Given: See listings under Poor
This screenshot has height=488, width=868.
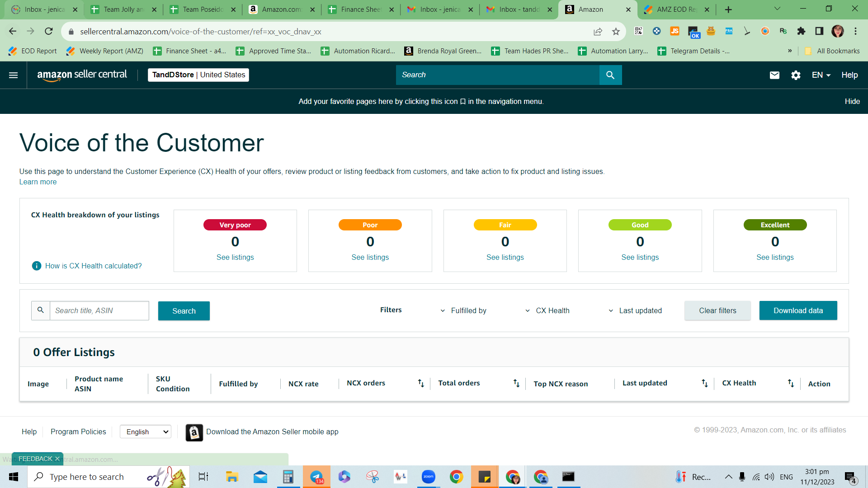Looking at the screenshot, I should (x=370, y=257).
